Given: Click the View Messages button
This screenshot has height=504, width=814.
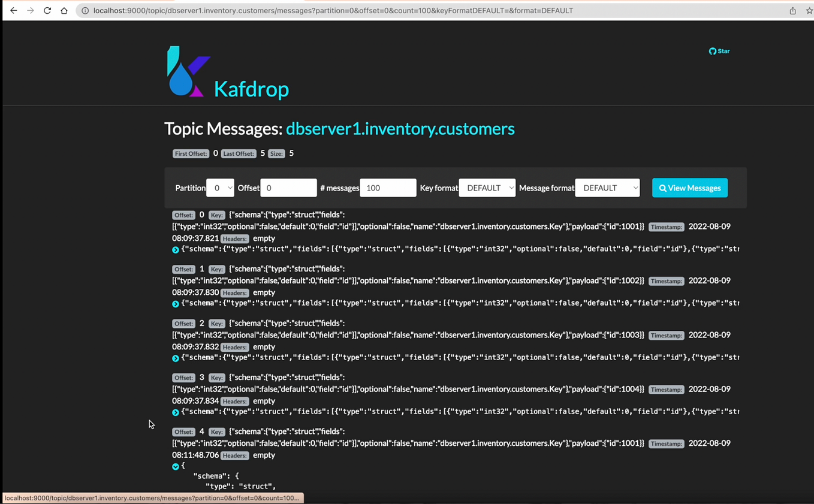Looking at the screenshot, I should pyautogui.click(x=689, y=188).
